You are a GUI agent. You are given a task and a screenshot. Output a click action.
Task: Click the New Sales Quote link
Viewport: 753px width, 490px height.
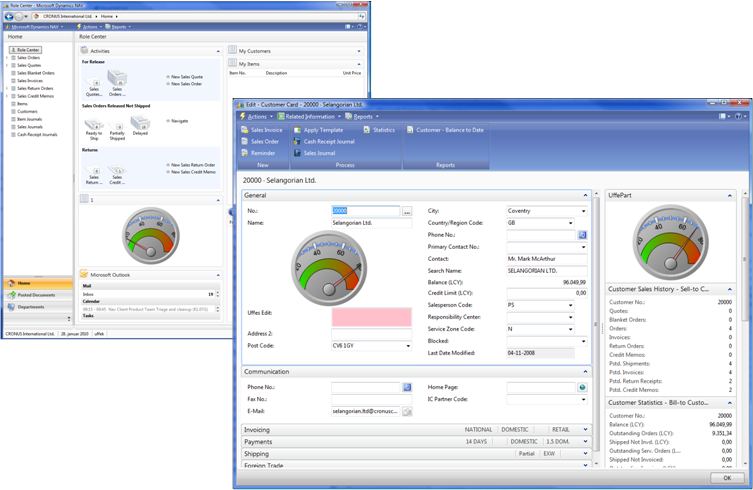click(186, 77)
